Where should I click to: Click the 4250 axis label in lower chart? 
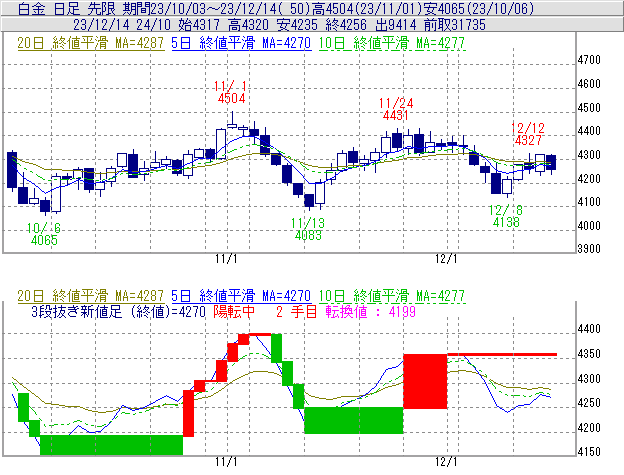(589, 403)
